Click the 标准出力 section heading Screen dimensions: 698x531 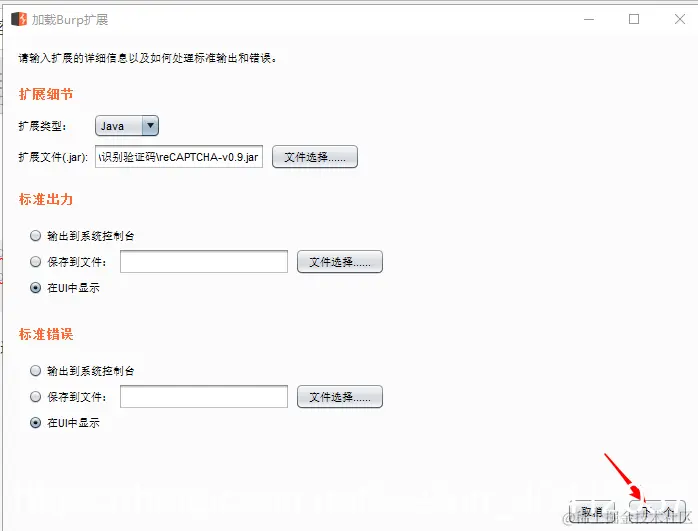click(46, 199)
